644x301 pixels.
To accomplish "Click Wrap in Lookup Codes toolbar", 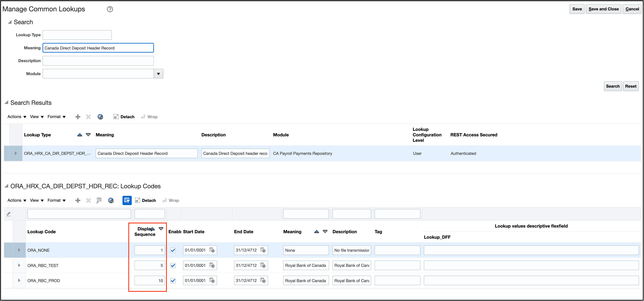I will (x=171, y=200).
